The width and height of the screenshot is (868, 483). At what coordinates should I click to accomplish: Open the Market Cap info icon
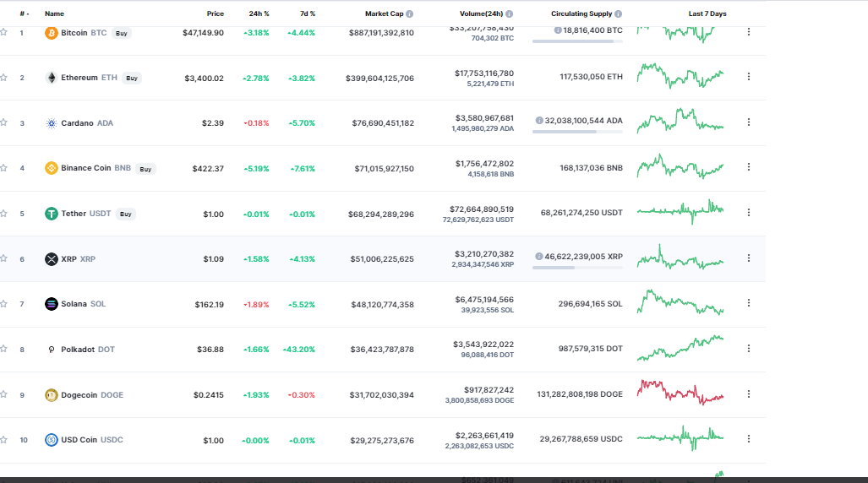pos(410,14)
